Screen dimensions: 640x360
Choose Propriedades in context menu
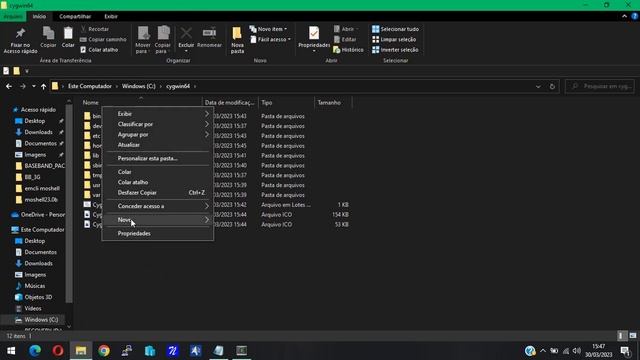(158, 233)
